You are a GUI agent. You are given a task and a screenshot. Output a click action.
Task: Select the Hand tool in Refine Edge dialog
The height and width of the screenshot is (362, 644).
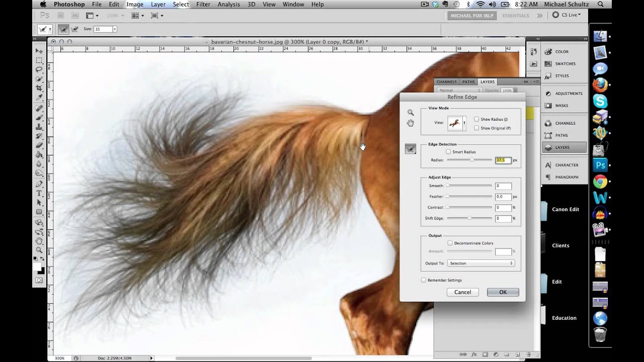pyautogui.click(x=411, y=123)
